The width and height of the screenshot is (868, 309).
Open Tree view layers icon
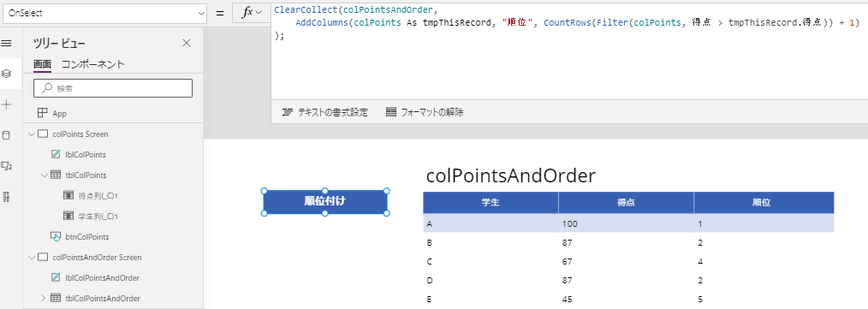pos(7,73)
